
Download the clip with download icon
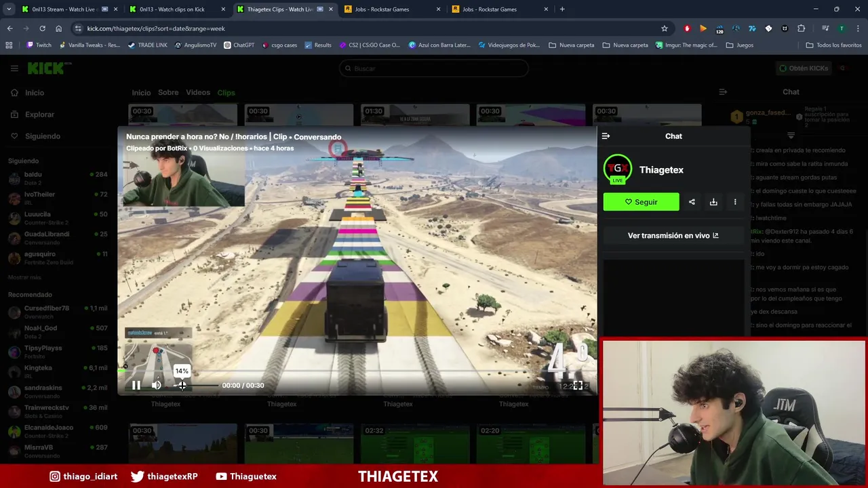tap(713, 202)
